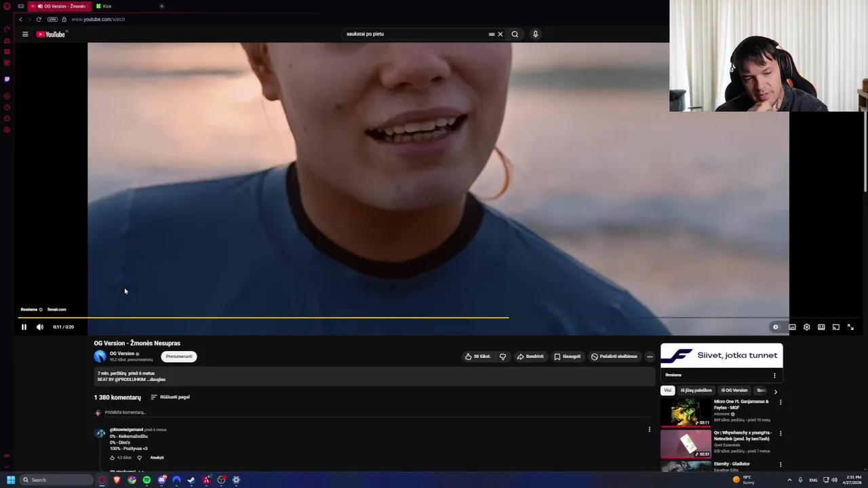Open the OG Version channel name link
The height and width of the screenshot is (488, 868).
pos(122,353)
